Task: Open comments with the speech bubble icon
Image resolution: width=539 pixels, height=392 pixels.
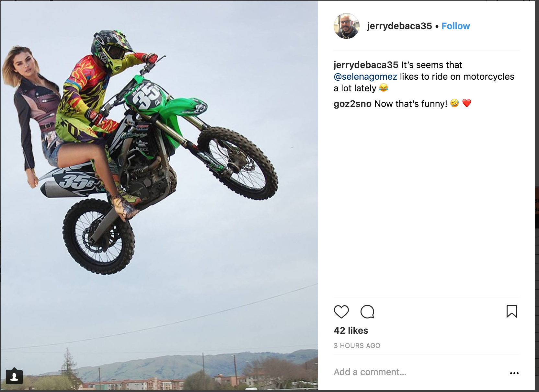Action: coord(367,312)
